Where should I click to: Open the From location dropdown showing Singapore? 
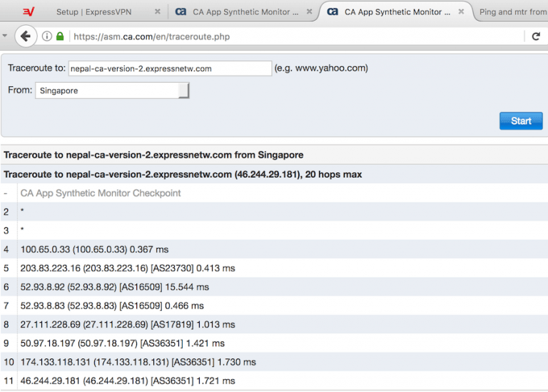tap(112, 91)
